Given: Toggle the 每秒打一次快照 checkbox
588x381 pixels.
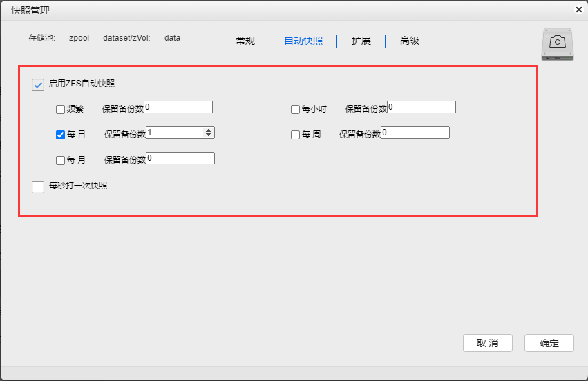Looking at the screenshot, I should 38,186.
